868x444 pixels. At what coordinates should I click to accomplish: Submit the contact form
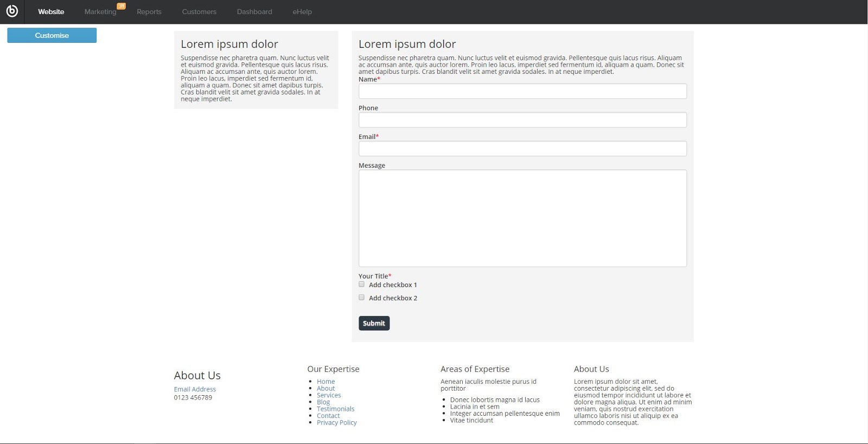coord(374,323)
